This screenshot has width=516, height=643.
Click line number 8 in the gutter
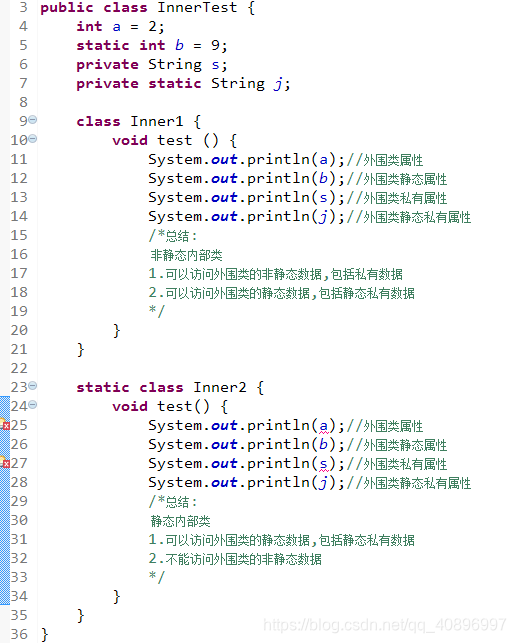[23, 102]
